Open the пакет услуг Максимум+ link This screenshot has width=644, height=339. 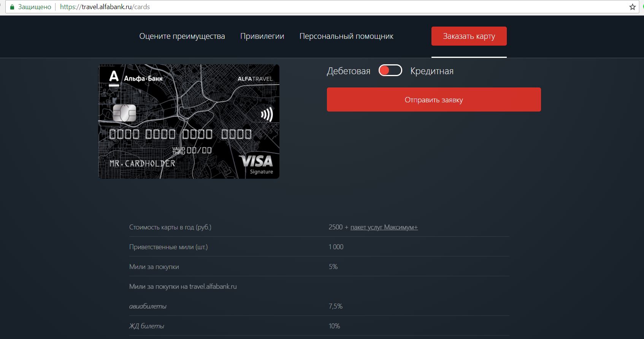pyautogui.click(x=384, y=227)
